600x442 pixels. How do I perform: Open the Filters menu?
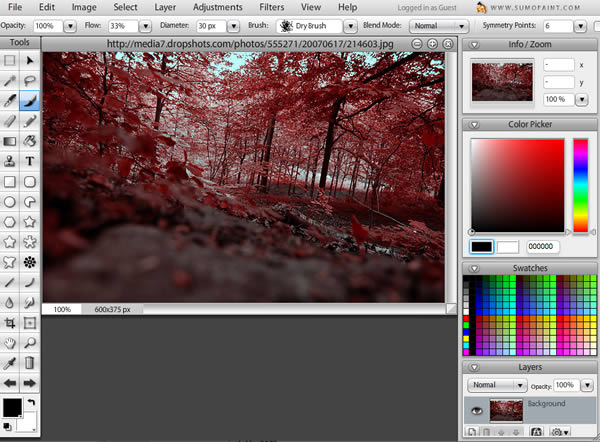point(272,7)
